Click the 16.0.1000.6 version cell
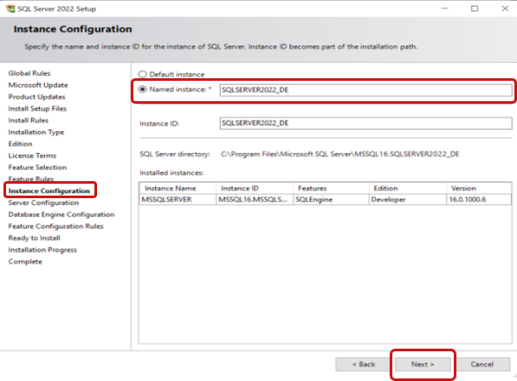The width and height of the screenshot is (517, 381). 479,199
